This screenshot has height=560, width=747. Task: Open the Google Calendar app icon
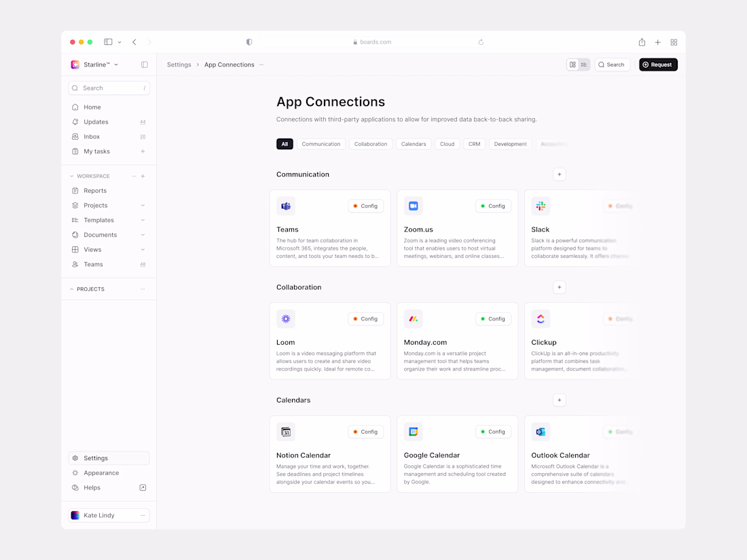pos(413,432)
